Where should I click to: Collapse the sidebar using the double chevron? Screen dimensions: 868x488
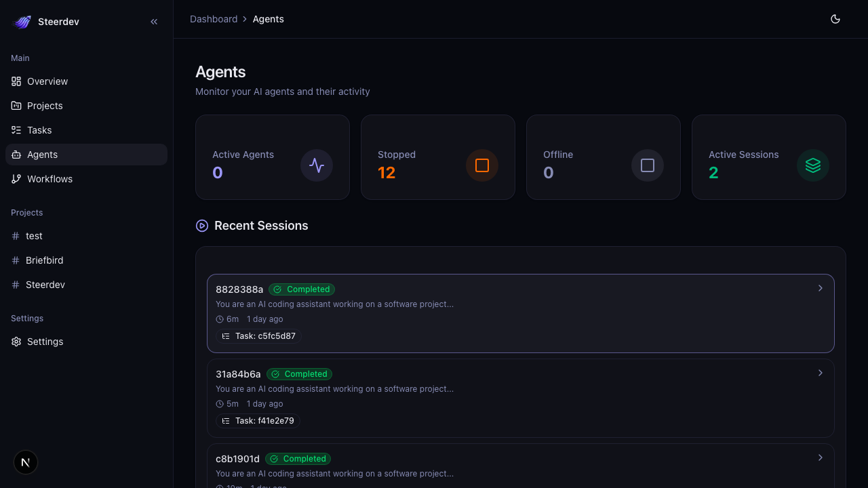(154, 21)
